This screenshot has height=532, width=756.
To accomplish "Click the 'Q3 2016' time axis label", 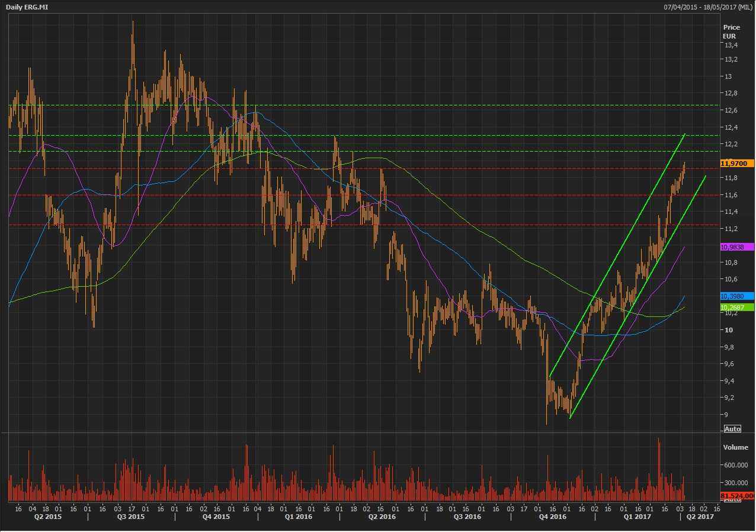I will click(467, 517).
